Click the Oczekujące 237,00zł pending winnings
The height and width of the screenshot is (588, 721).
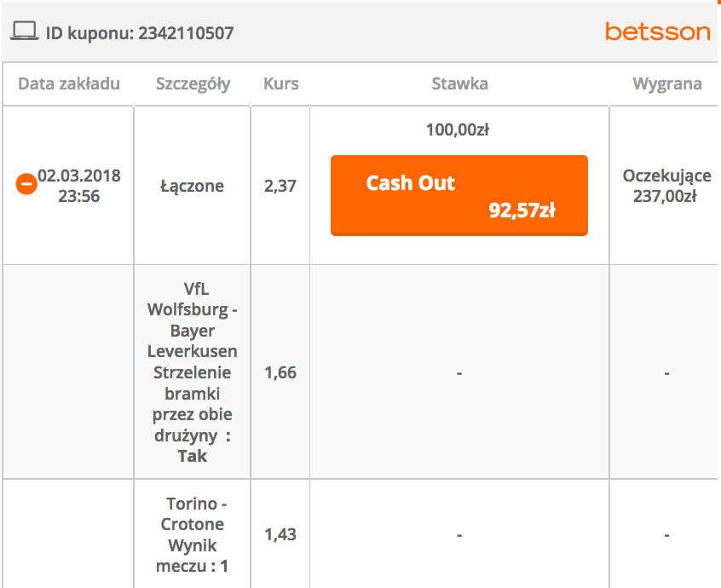click(666, 186)
